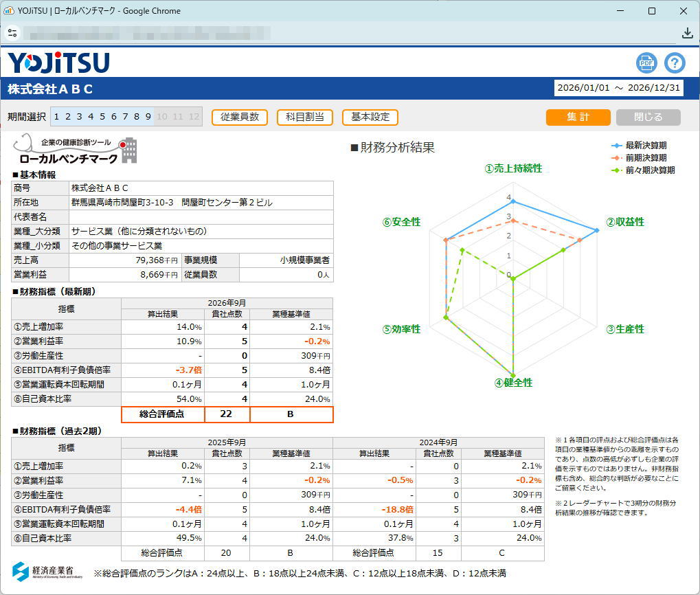
Task: Click the Chrome download icon
Action: pyautogui.click(x=687, y=33)
